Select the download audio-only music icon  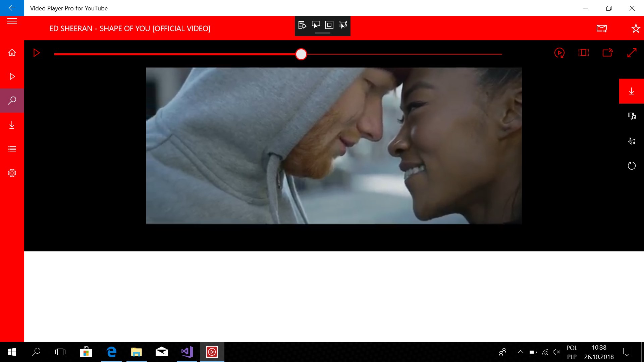[x=631, y=141]
